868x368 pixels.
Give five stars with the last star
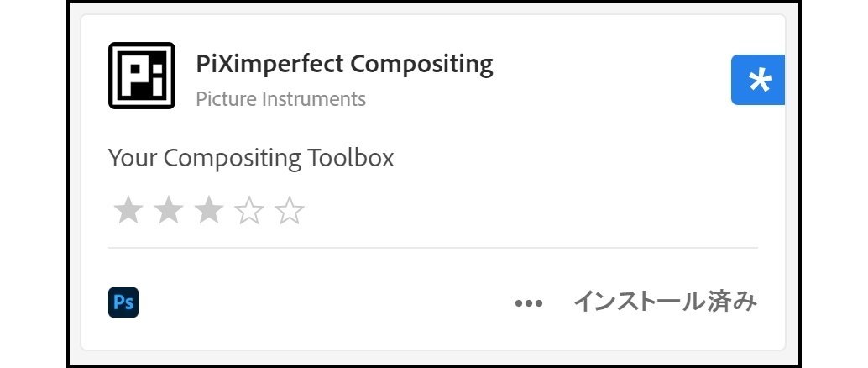pos(290,210)
